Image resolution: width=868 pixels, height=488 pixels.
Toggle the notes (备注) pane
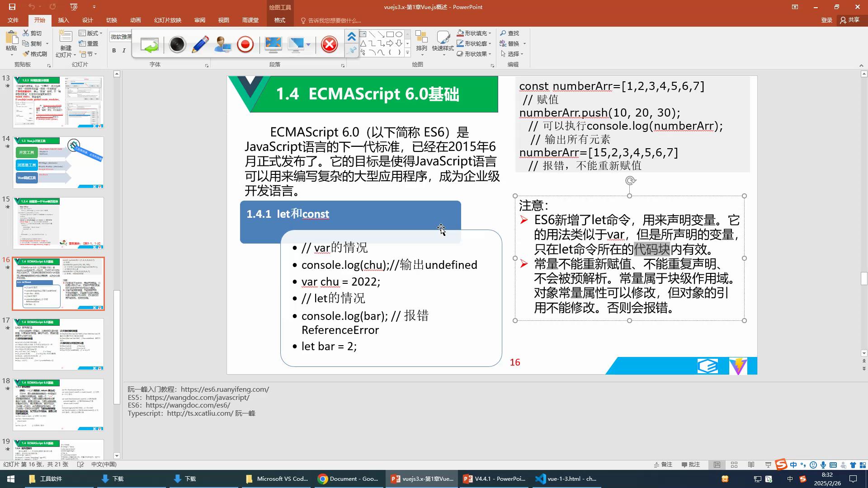click(x=663, y=465)
